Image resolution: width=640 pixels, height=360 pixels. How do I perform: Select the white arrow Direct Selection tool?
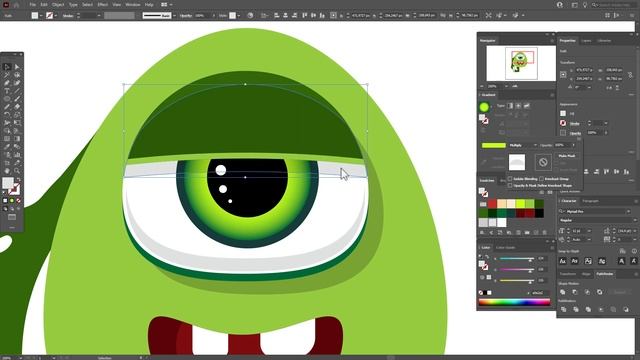point(17,67)
